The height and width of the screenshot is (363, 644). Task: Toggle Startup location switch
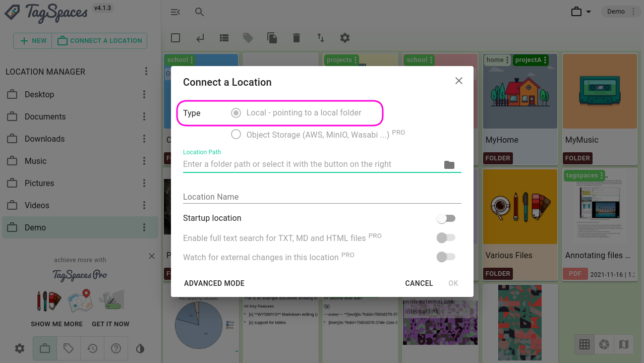point(446,218)
